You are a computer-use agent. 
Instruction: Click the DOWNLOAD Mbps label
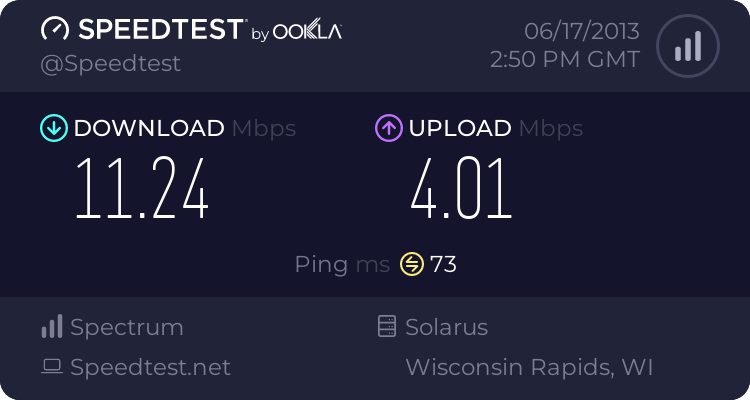point(185,128)
